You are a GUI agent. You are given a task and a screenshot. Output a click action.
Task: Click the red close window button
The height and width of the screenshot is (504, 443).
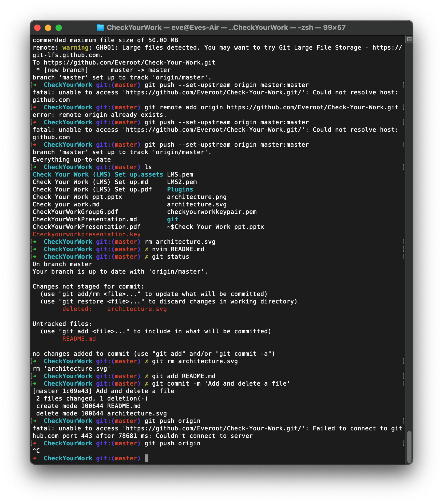(x=37, y=28)
